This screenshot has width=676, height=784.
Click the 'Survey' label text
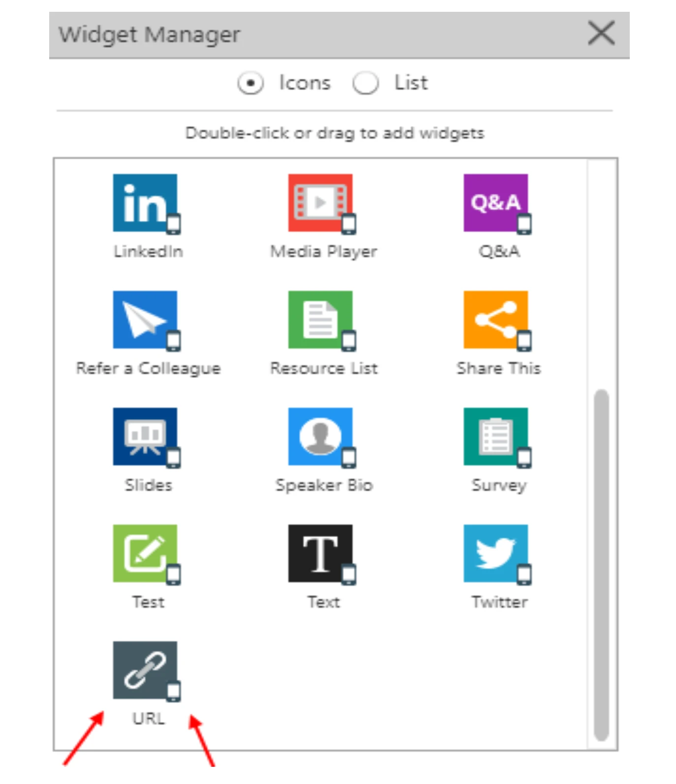coord(499,486)
